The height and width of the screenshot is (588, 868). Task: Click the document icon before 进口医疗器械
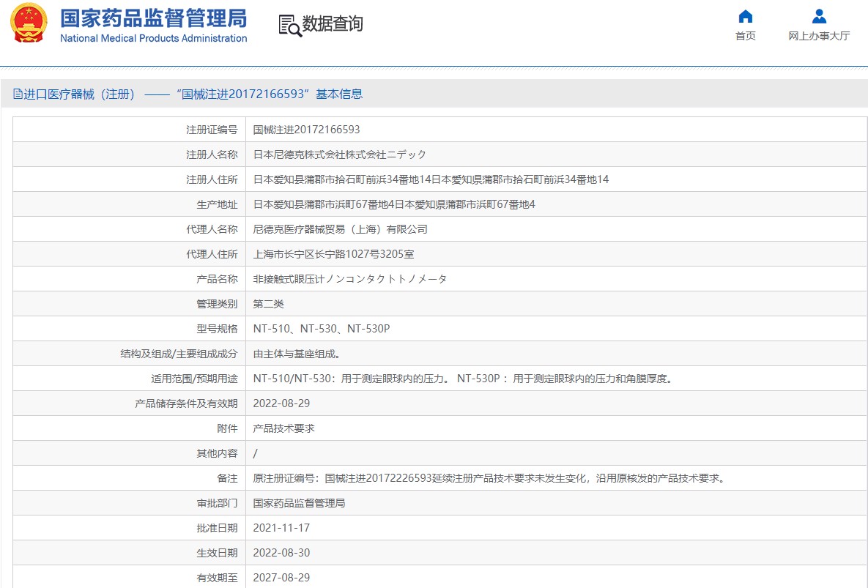point(18,94)
